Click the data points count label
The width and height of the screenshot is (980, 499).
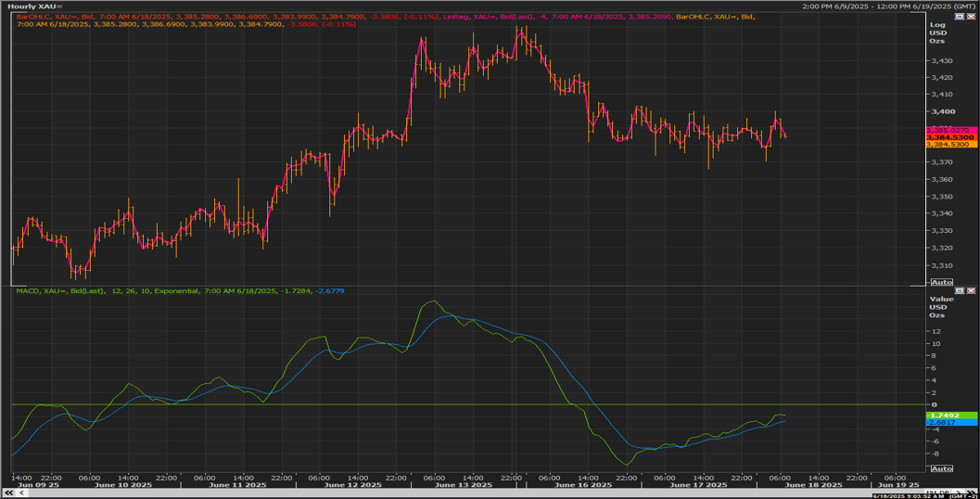click(937, 492)
